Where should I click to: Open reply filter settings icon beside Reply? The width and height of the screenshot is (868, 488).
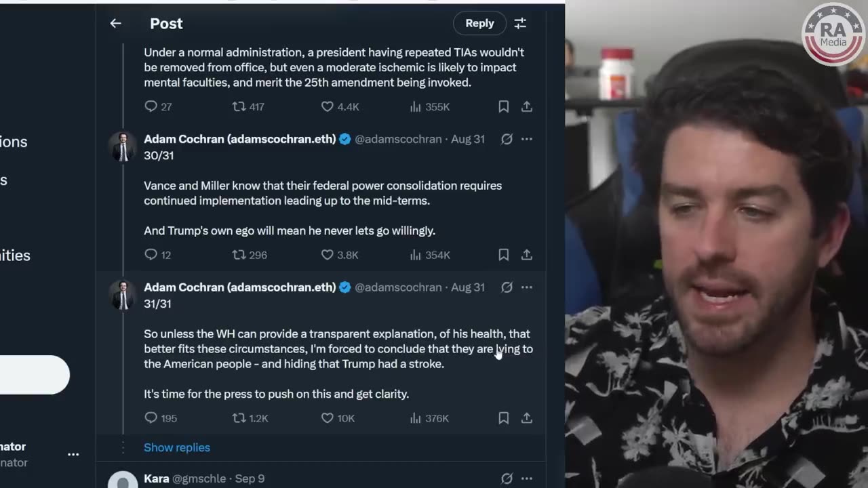pos(520,24)
